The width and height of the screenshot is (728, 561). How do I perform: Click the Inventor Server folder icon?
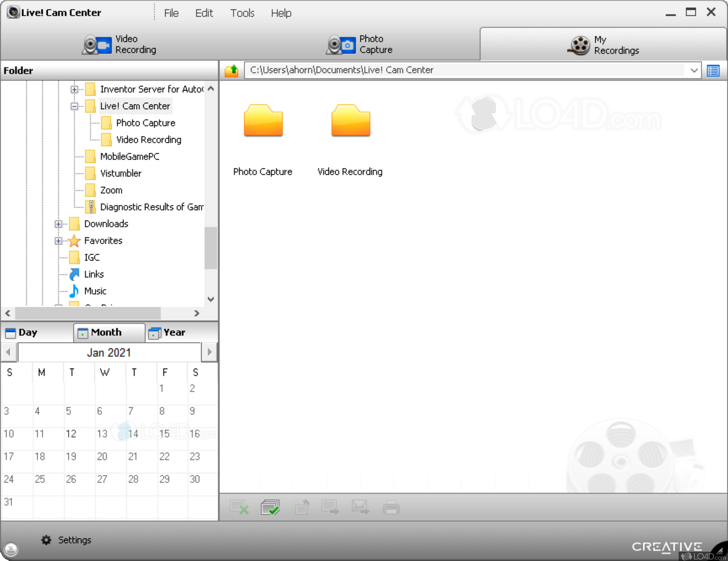click(x=90, y=89)
